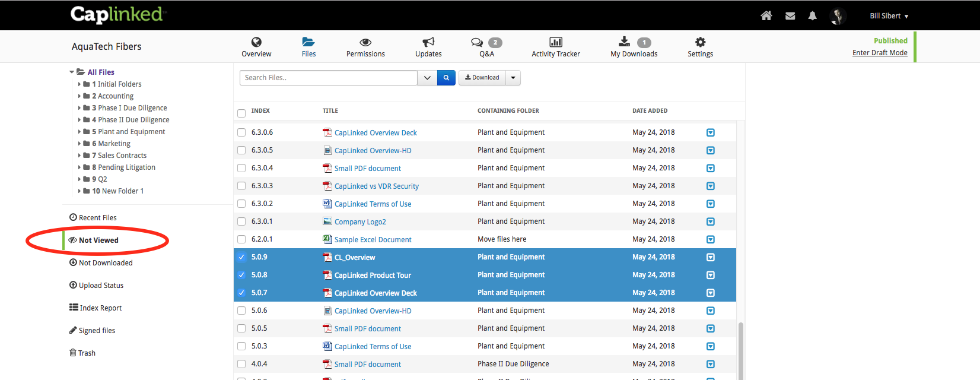Expand the 3 Phase I Due Diligence folder
The height and width of the screenshot is (380, 980).
(79, 108)
